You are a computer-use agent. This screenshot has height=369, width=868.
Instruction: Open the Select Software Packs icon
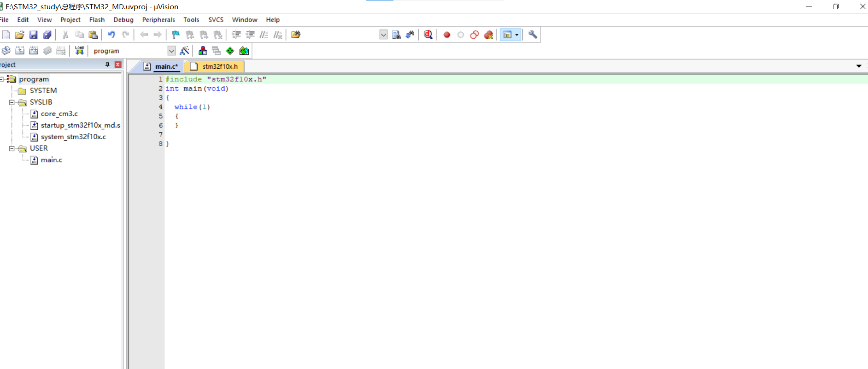244,51
